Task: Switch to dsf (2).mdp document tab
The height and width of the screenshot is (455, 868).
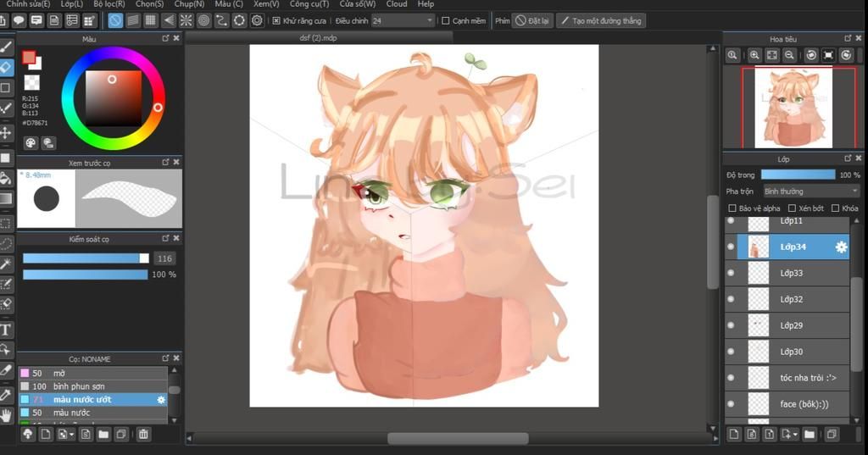Action: click(319, 37)
